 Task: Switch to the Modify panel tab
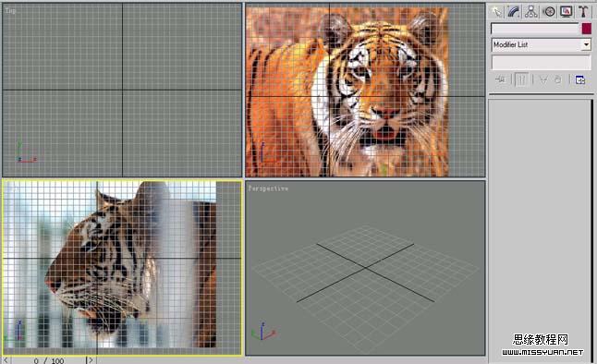point(514,12)
